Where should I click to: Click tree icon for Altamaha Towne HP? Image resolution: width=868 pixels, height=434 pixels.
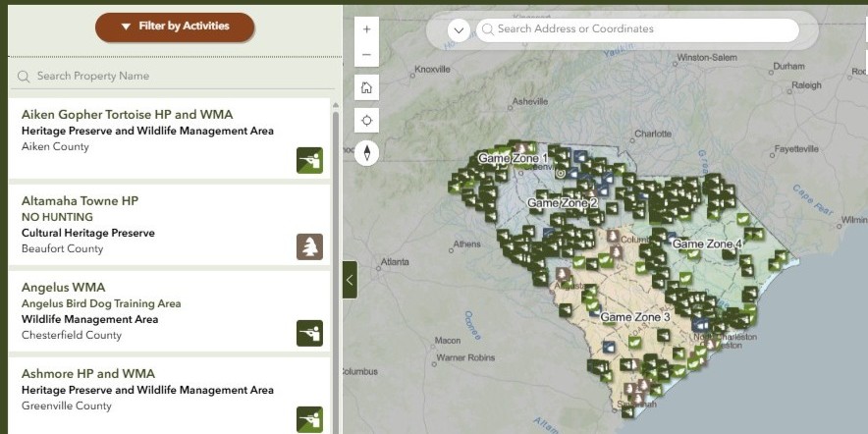309,246
